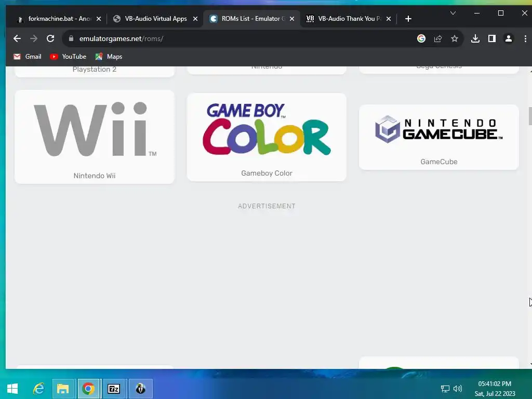The image size is (532, 399).
Task: Reload the emulatorgames page
Action: [x=50, y=38]
